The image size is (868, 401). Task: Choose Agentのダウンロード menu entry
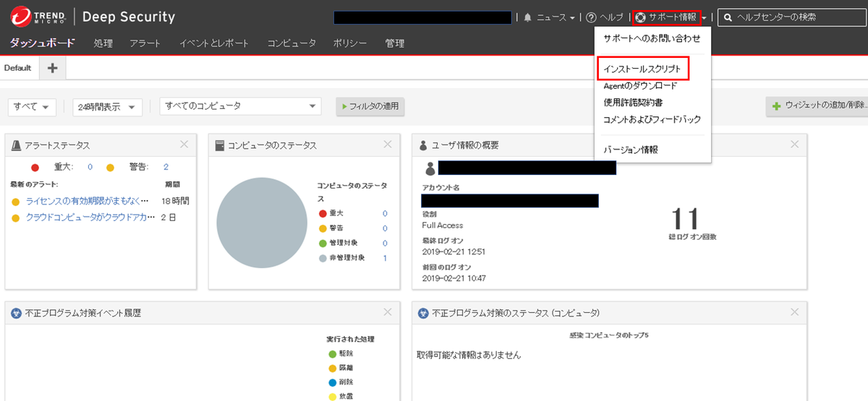coord(640,86)
